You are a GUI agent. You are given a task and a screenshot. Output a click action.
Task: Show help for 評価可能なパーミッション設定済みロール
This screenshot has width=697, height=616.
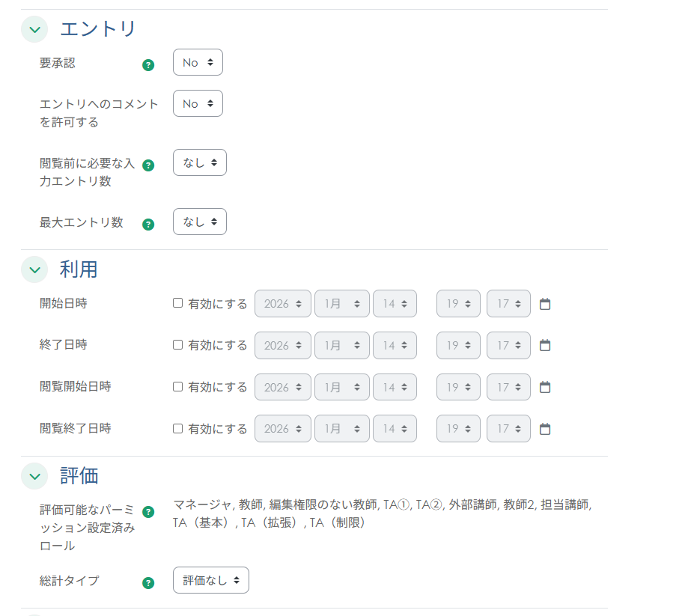click(148, 512)
